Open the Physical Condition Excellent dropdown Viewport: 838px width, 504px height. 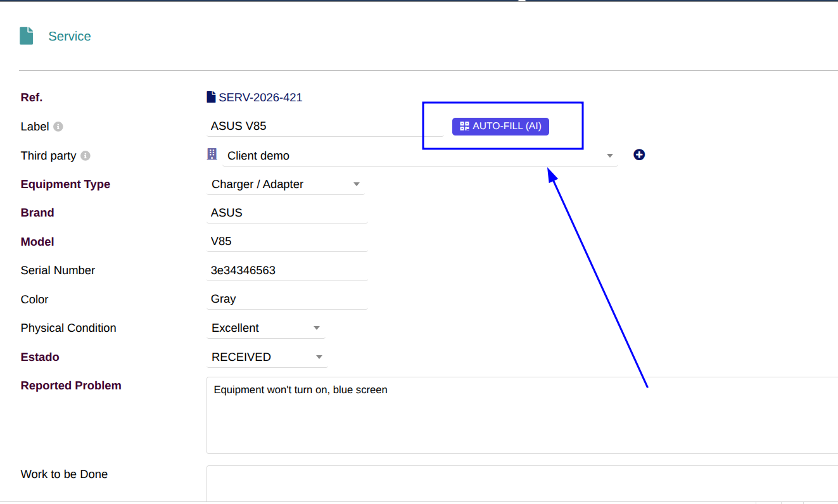pos(266,328)
